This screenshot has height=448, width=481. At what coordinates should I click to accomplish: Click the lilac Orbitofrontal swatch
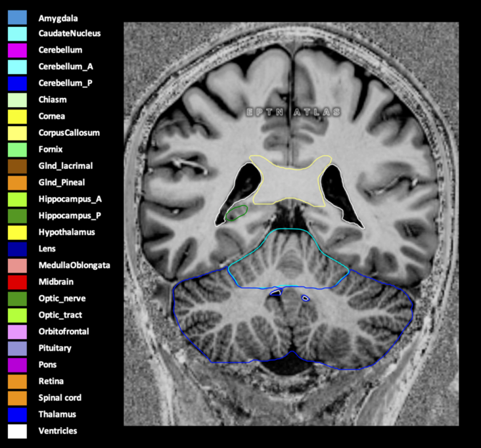17,332
